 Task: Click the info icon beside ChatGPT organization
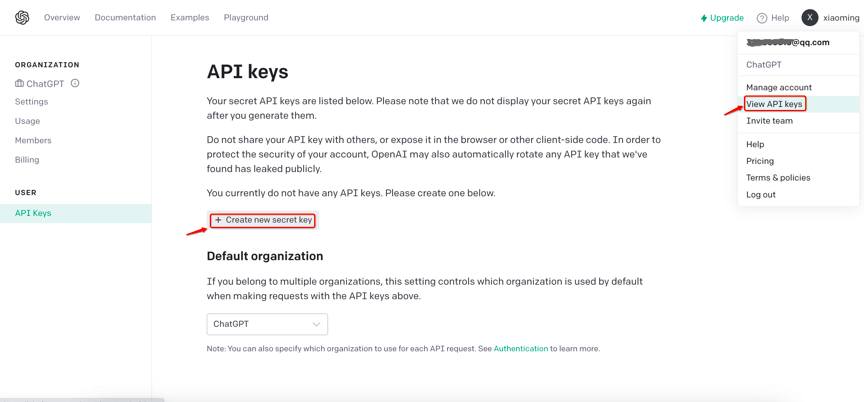point(75,84)
